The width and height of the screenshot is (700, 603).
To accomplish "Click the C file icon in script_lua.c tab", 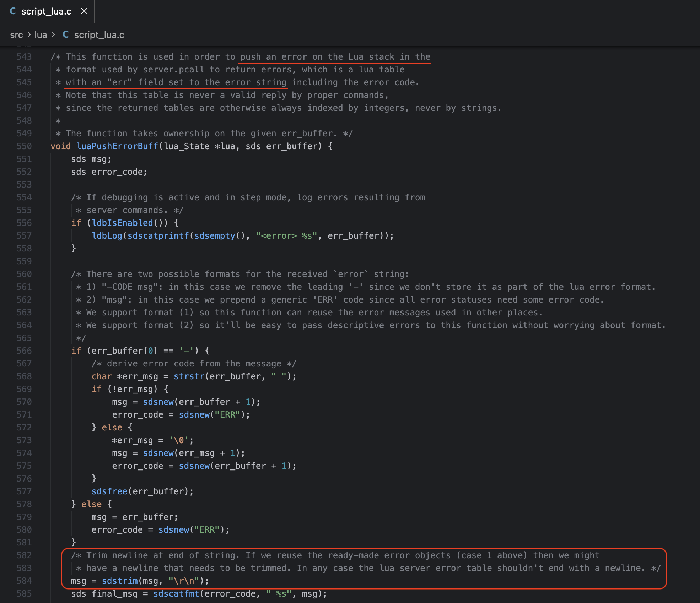I will (13, 11).
